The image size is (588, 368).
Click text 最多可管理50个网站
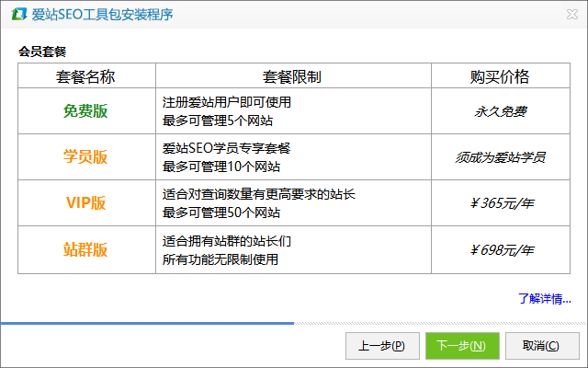coord(221,213)
